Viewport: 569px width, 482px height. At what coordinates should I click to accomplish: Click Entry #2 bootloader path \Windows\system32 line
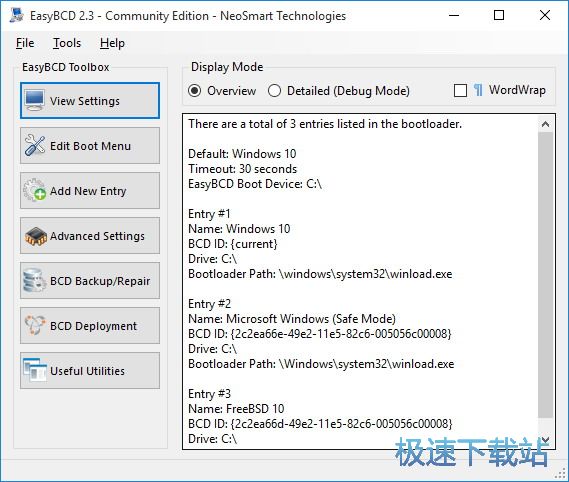click(x=321, y=364)
